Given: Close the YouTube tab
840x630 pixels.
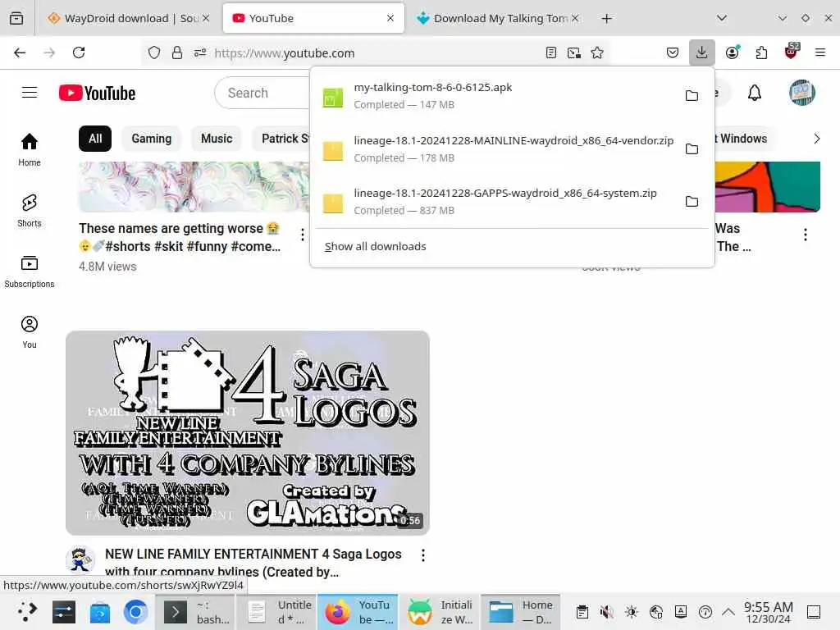Looking at the screenshot, I should pos(390,18).
